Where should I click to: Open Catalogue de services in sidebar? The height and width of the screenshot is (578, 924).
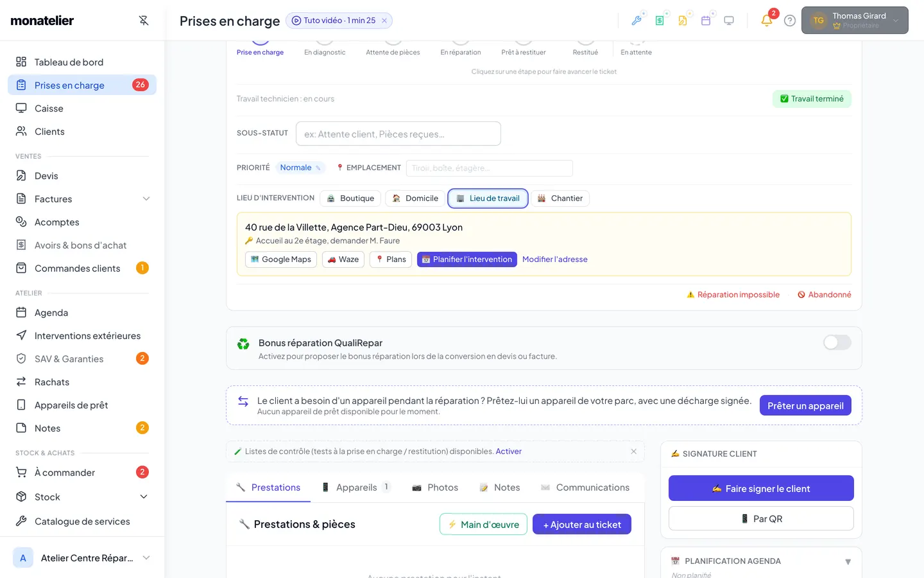pyautogui.click(x=82, y=521)
